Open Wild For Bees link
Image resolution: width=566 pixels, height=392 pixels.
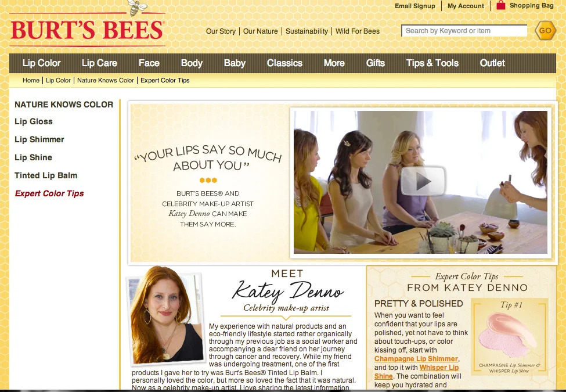358,31
